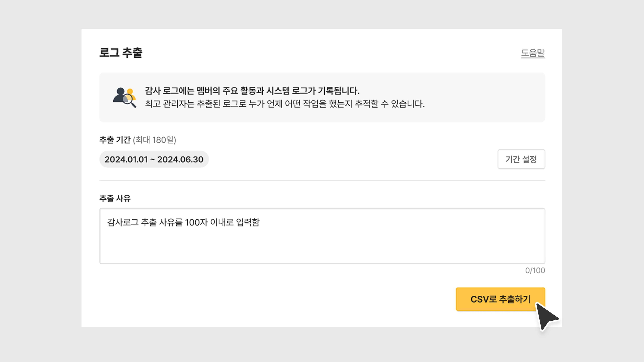Click the divider line below date range
This screenshot has height=362, width=644.
(322, 180)
